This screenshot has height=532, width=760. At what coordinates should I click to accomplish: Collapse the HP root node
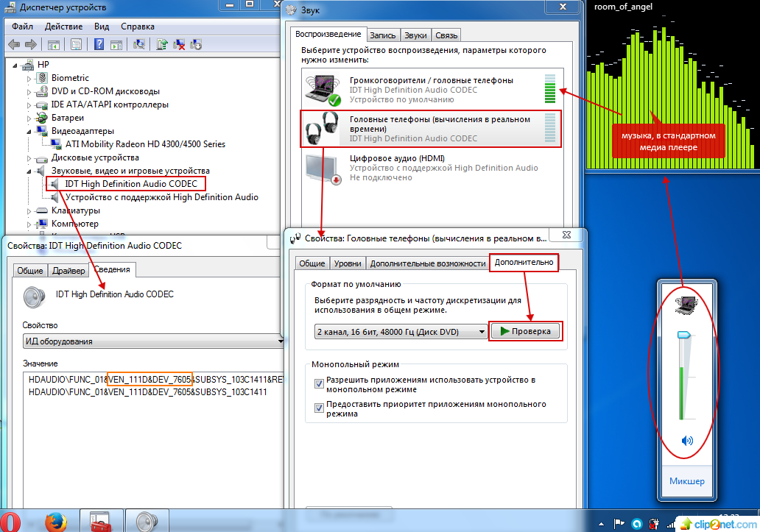coord(15,65)
